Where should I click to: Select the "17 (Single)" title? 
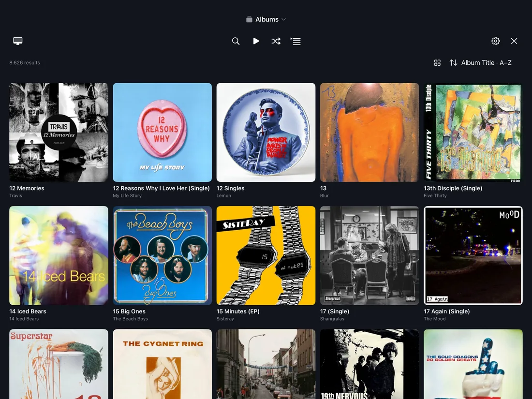point(335,311)
